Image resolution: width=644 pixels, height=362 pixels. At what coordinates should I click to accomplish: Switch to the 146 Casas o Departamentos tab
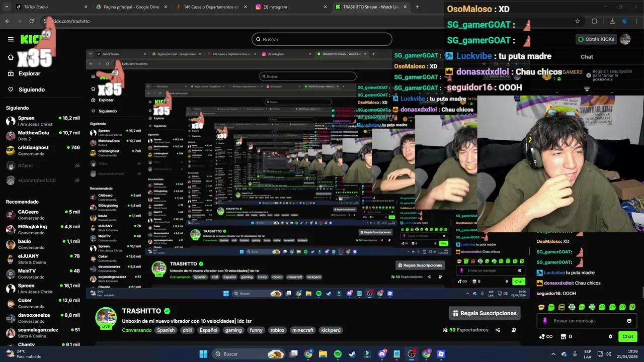pos(210,7)
